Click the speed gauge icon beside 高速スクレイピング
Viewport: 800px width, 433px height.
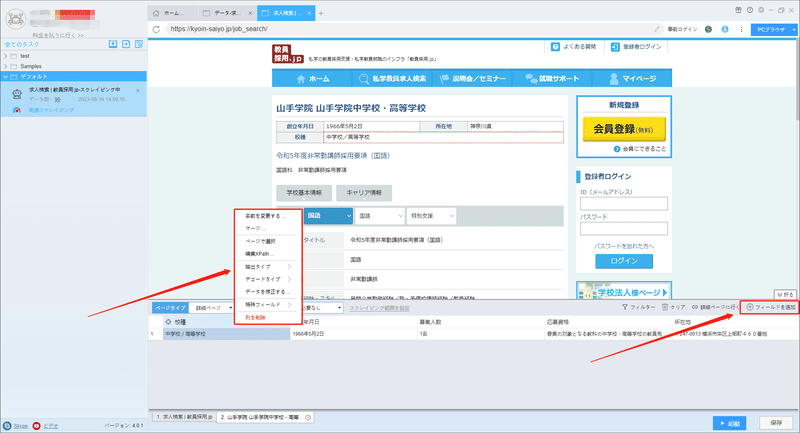pyautogui.click(x=17, y=110)
